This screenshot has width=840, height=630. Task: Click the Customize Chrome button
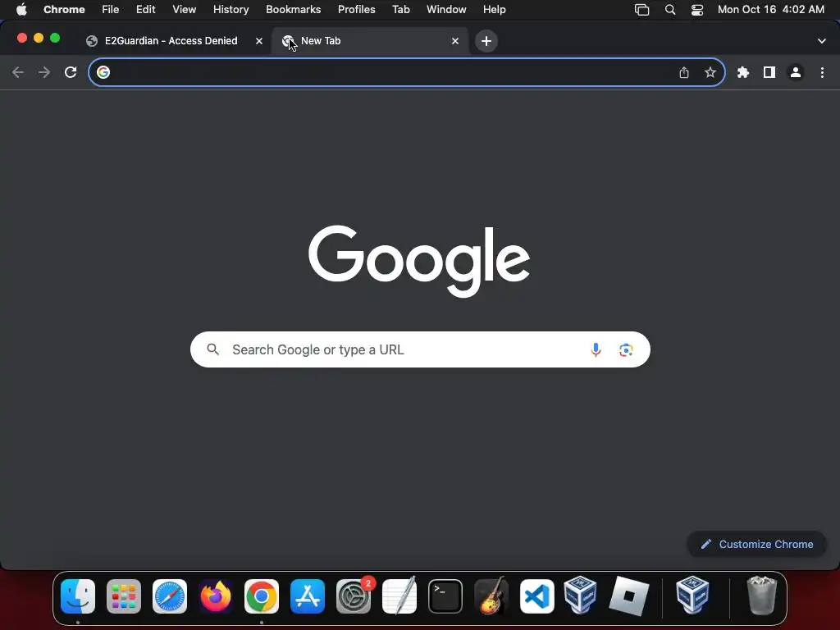tap(756, 545)
